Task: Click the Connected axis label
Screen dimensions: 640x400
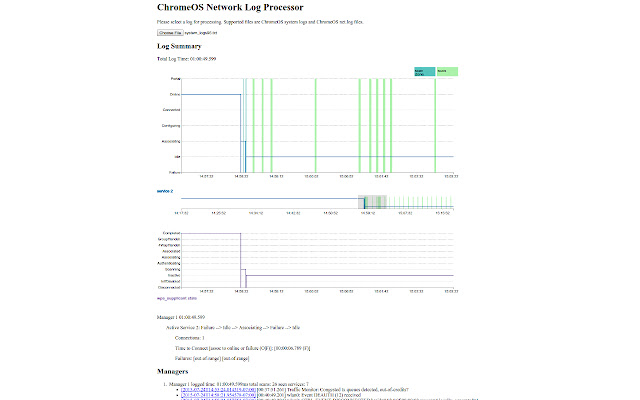Action: [x=171, y=110]
